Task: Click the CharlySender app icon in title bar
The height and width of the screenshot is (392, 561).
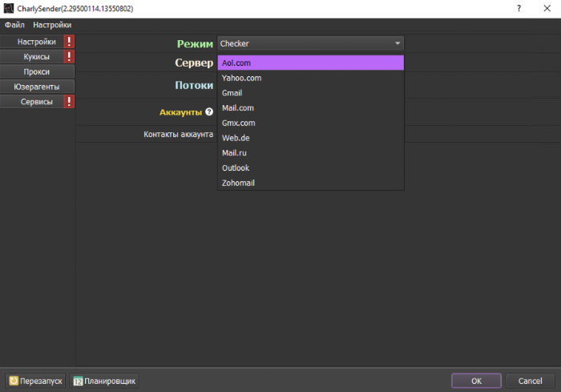Action: click(8, 8)
